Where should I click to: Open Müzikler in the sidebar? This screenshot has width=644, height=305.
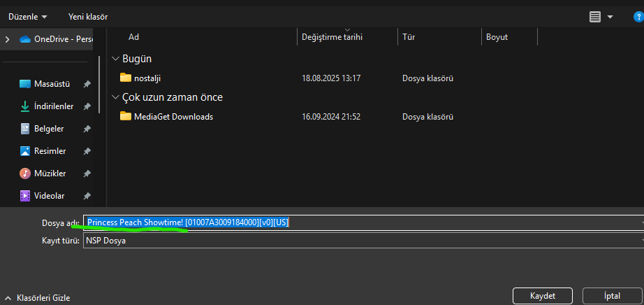pyautogui.click(x=50, y=173)
